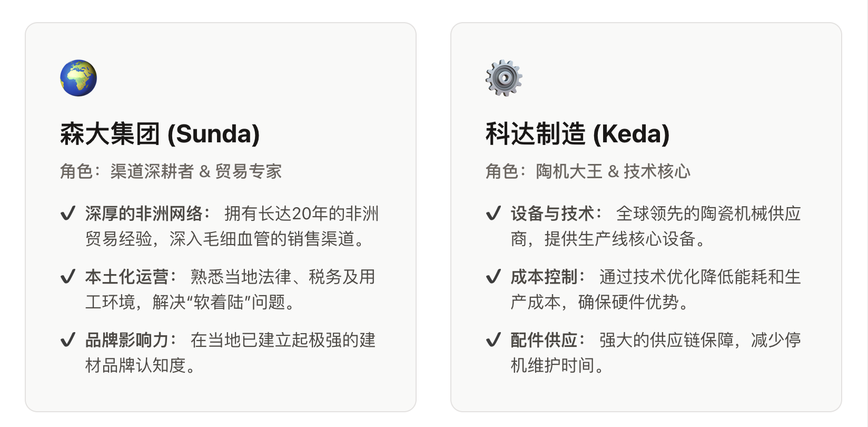Click the bold 设备与技术 label
Viewport: 868px width, 427px height.
tap(553, 213)
